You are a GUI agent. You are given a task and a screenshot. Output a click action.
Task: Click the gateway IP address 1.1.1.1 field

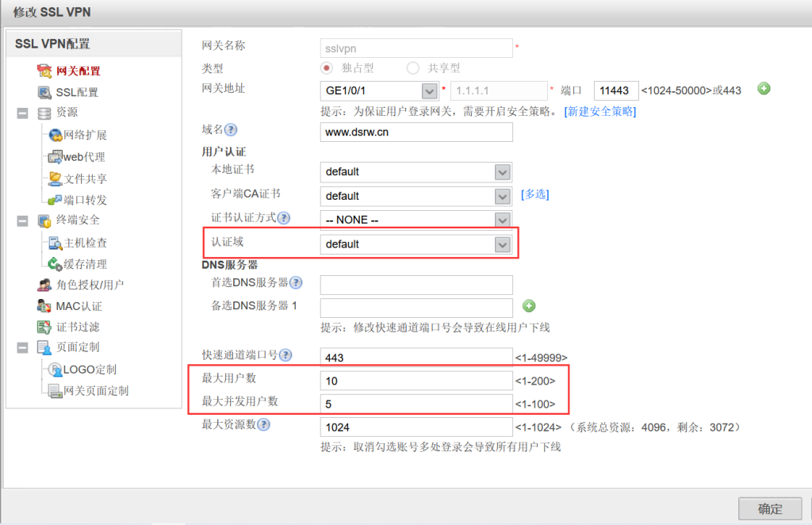pyautogui.click(x=499, y=90)
